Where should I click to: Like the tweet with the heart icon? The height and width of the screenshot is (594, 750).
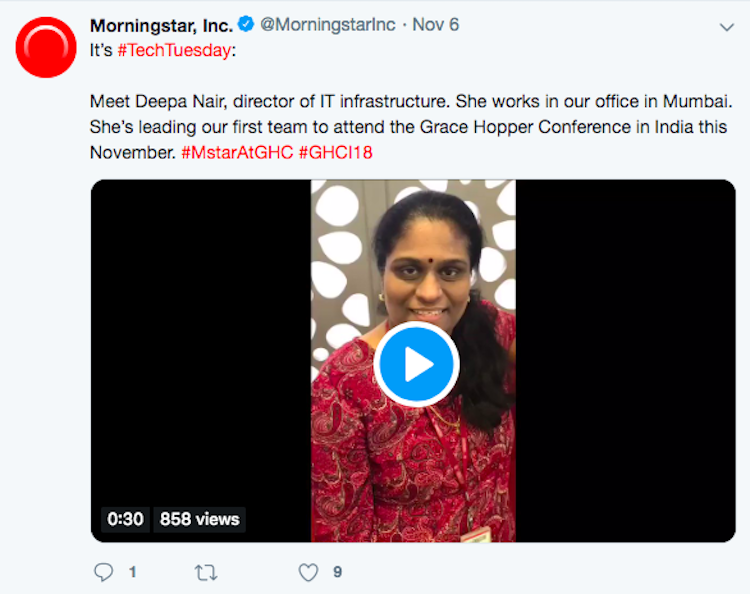[x=309, y=572]
